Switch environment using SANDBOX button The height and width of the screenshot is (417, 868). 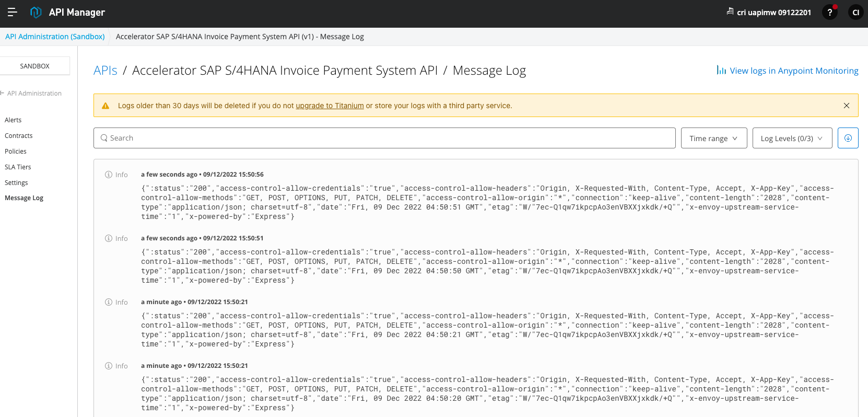tap(34, 66)
